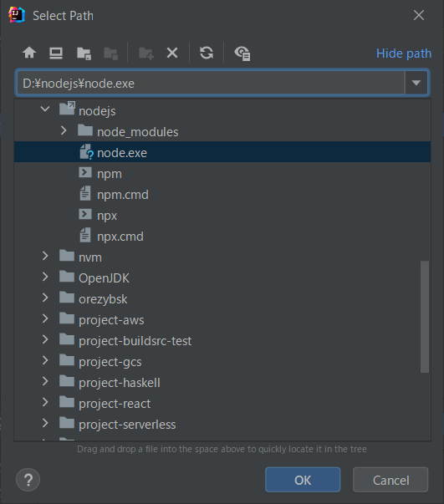Expand the node_modules folder
The height and width of the screenshot is (504, 444).
64,130
